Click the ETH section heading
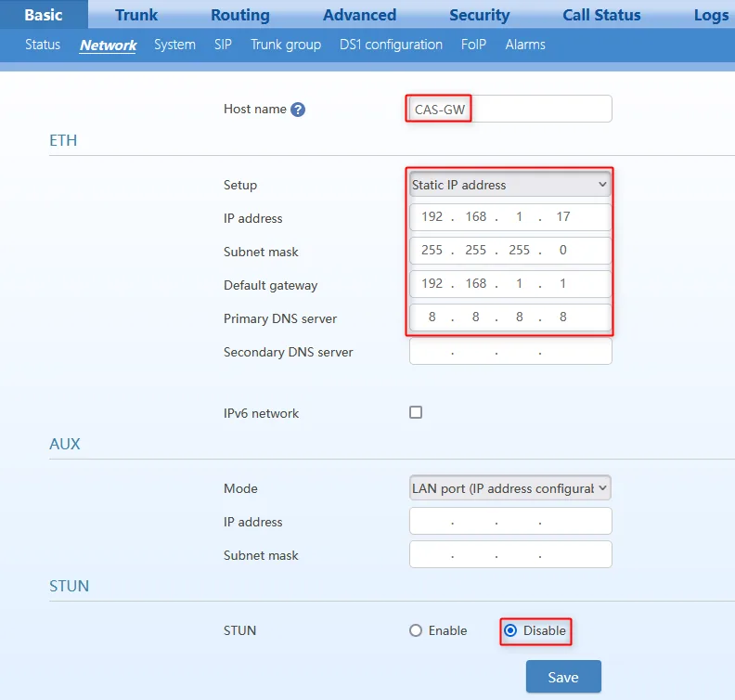The image size is (735, 700). click(x=63, y=140)
